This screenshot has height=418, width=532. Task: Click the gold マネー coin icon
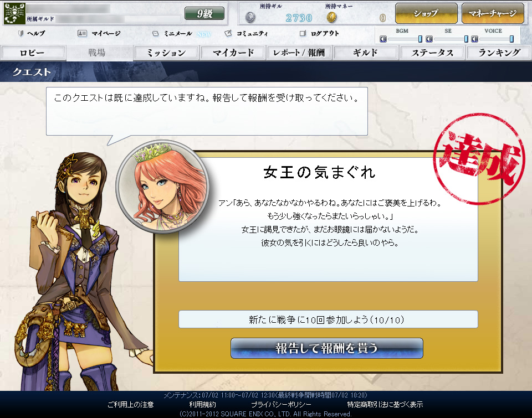[x=331, y=18]
